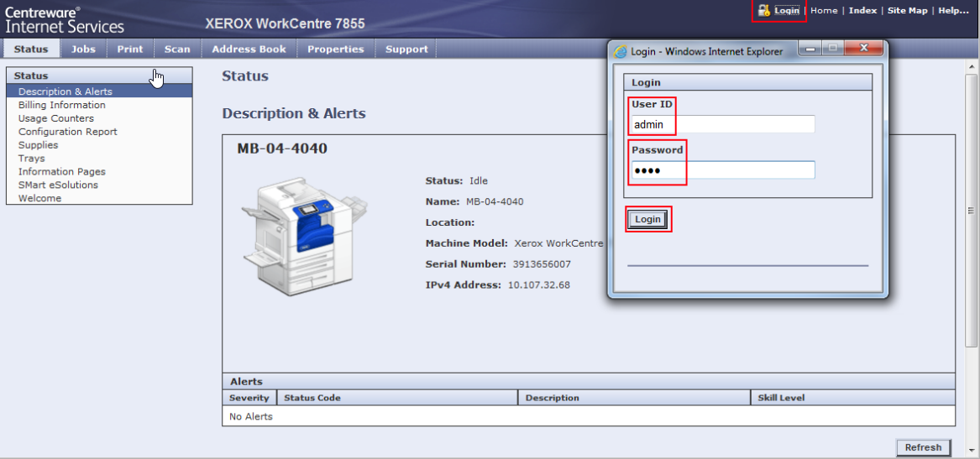Open Trays in sidebar
This screenshot has width=980, height=459.
pos(31,159)
